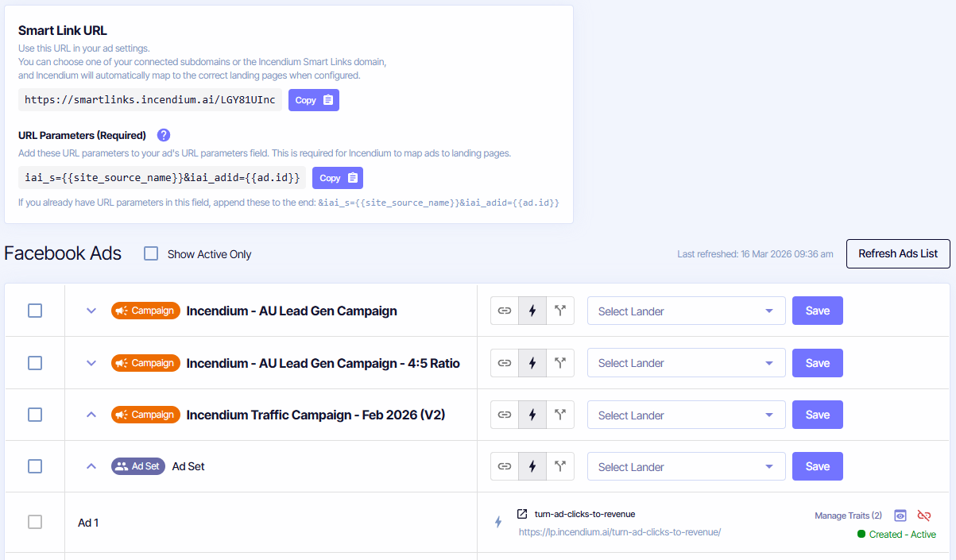Expand the Incendium - AU Lead Gen Campaign row
Screen dimensions: 956x560
point(91,311)
